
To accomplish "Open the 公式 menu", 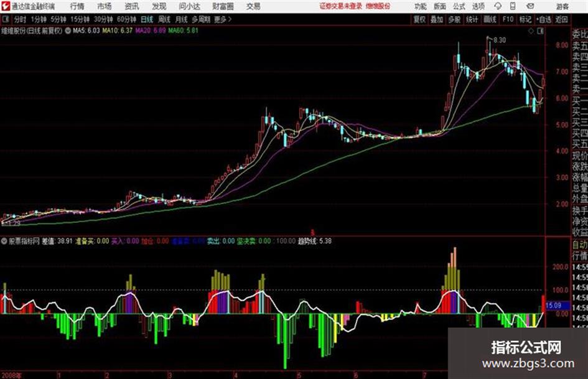I will [459, 6].
